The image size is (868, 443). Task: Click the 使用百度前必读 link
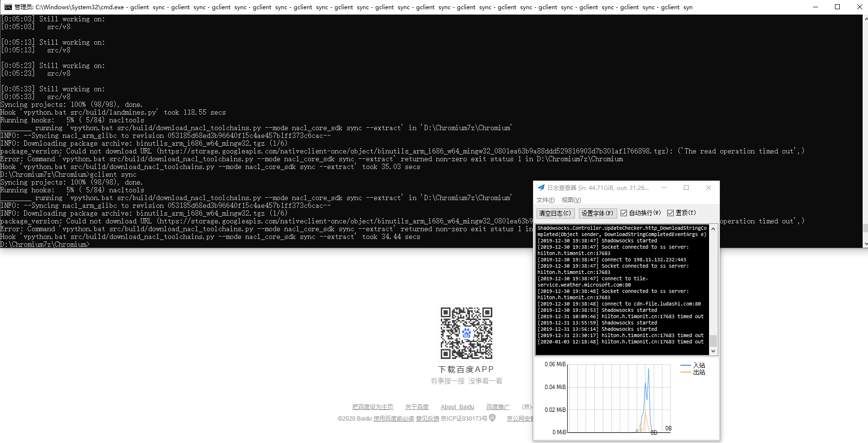[394, 418]
